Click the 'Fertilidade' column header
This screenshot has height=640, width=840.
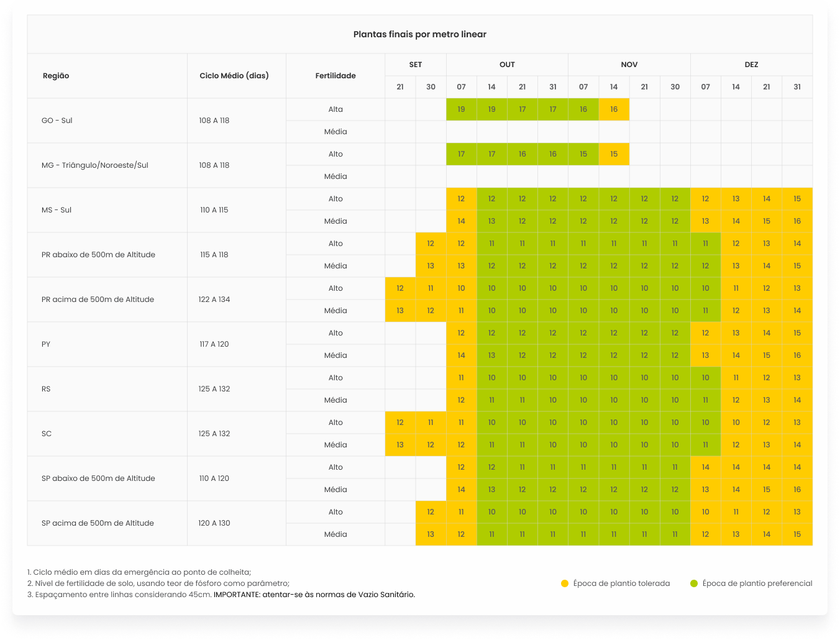pyautogui.click(x=336, y=76)
